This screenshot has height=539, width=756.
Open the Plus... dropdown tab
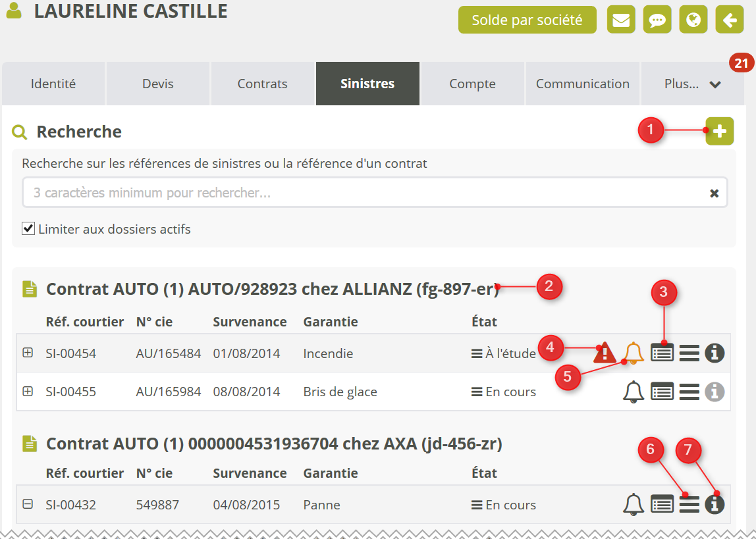692,84
